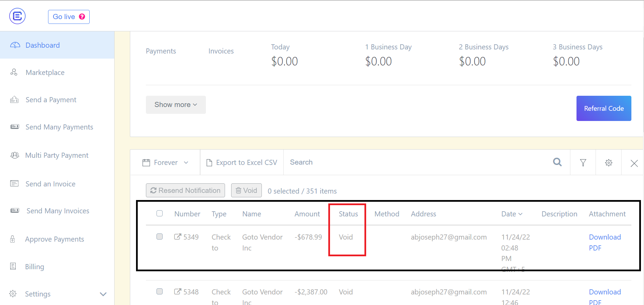Click the Referral Code button

click(604, 108)
